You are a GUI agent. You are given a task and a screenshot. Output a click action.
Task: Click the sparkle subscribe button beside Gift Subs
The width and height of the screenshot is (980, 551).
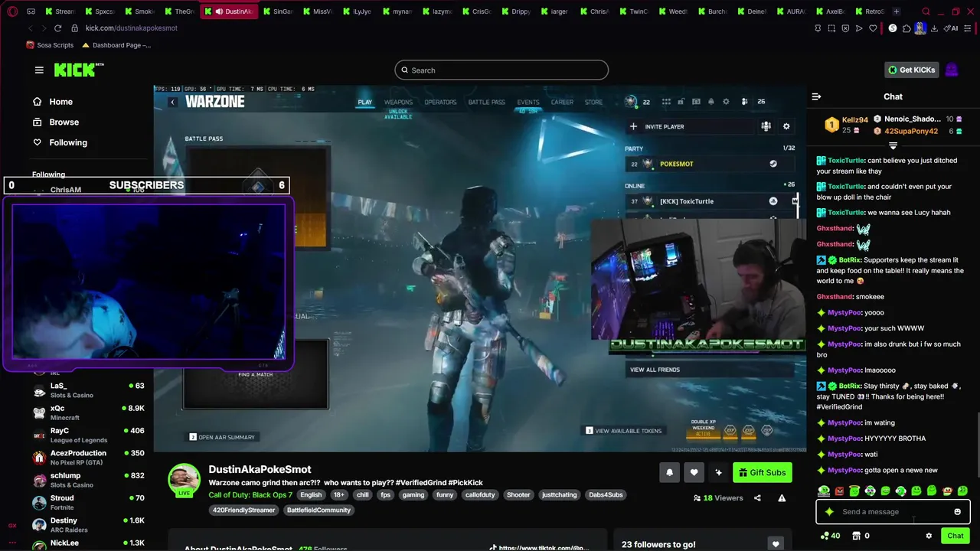click(718, 472)
